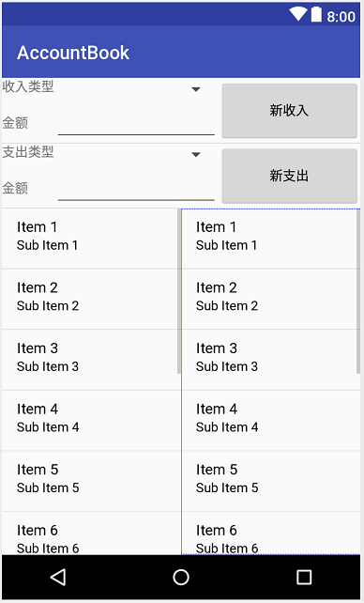This screenshot has width=364, height=603.
Task: Tap the Android home circle icon
Action: [x=181, y=577]
